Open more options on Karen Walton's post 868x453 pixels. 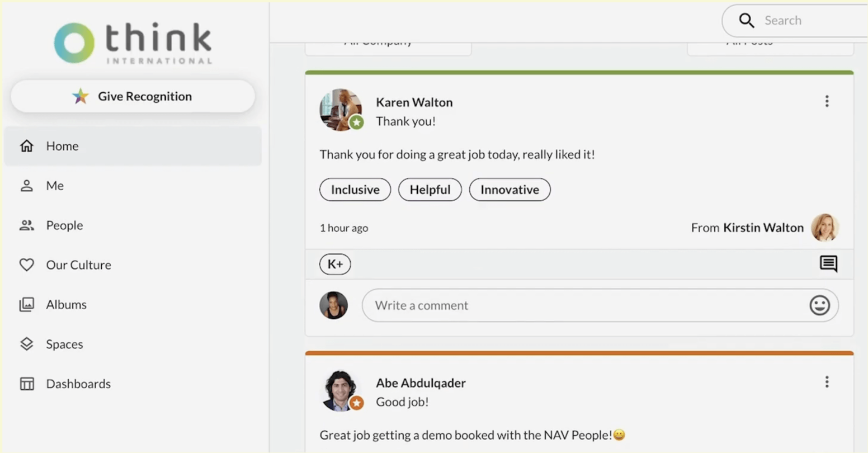(827, 101)
